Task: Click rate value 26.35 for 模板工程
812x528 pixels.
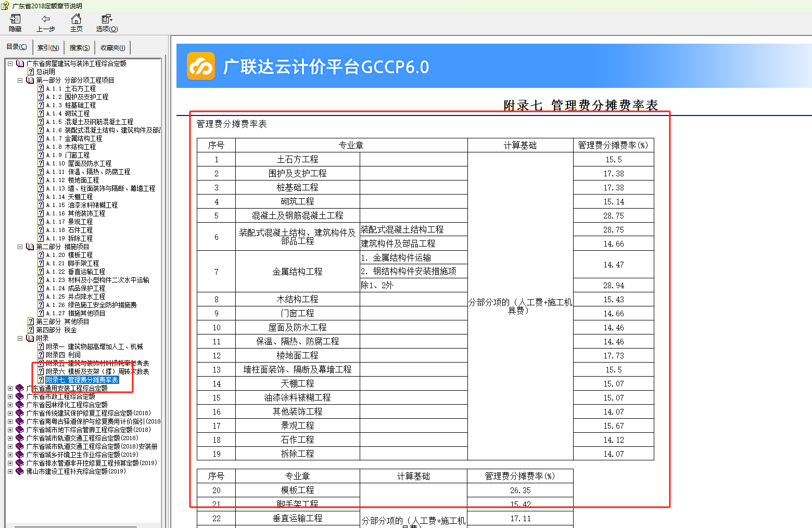Action: click(x=521, y=490)
